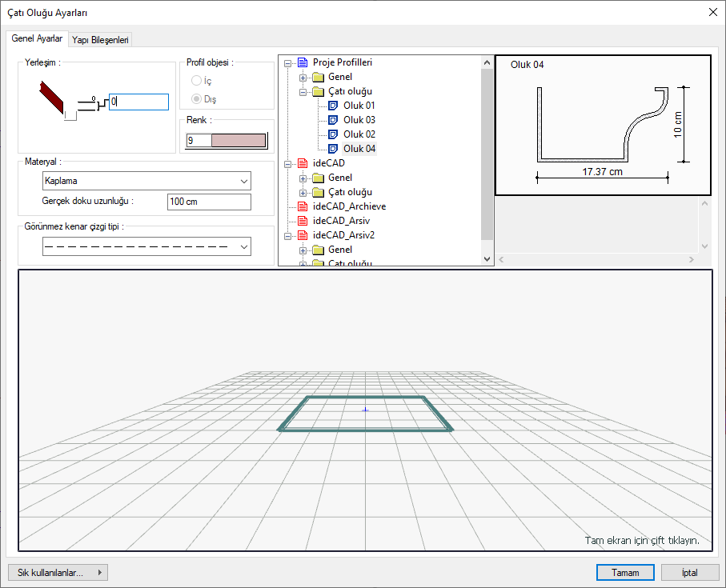Click the ideCAD_Arsiv library document icon
Image resolution: width=726 pixels, height=588 pixels.
303,221
